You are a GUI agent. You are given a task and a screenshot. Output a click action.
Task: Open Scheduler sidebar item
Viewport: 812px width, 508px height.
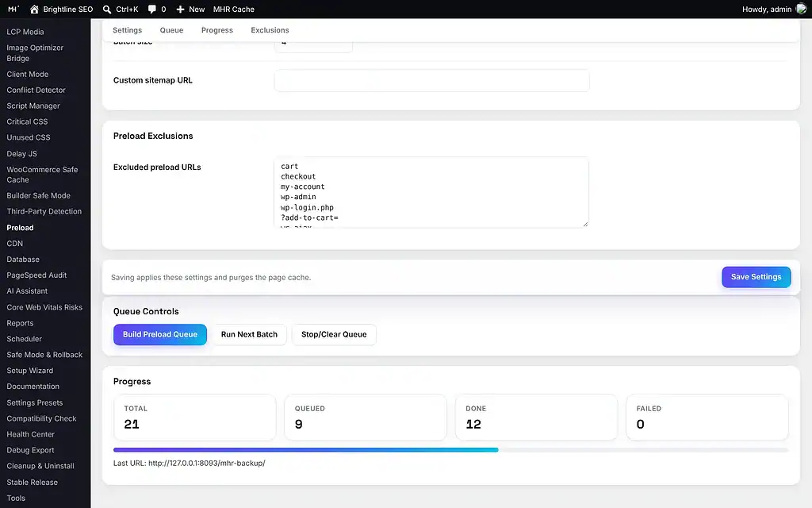(x=24, y=338)
